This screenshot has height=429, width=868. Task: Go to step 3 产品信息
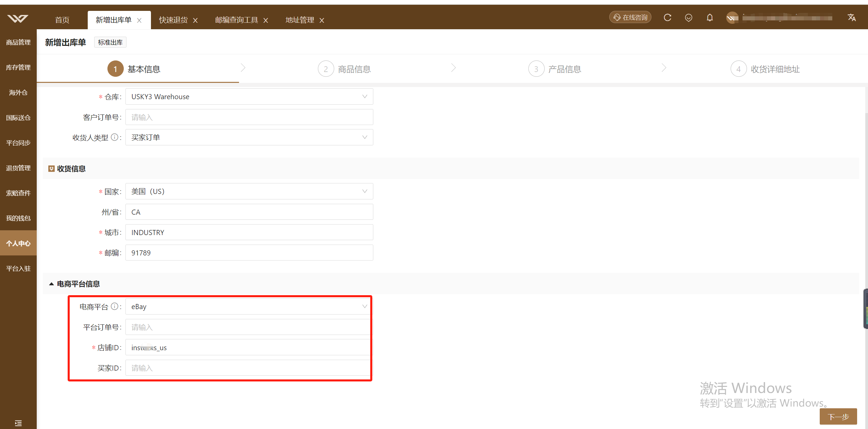(555, 69)
